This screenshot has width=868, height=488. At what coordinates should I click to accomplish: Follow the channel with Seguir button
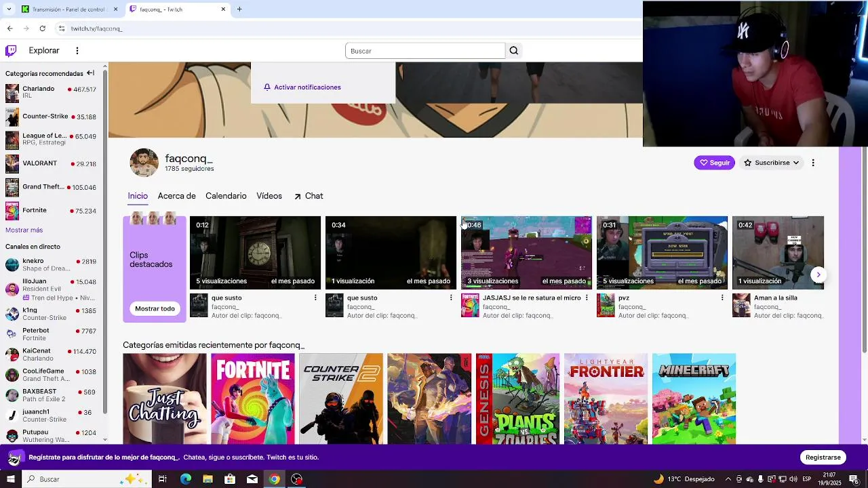pyautogui.click(x=714, y=163)
